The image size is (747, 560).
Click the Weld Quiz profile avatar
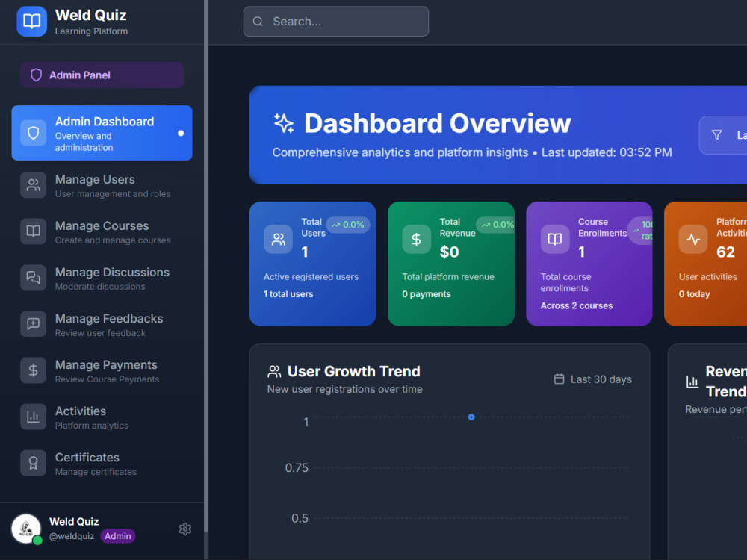[26, 529]
